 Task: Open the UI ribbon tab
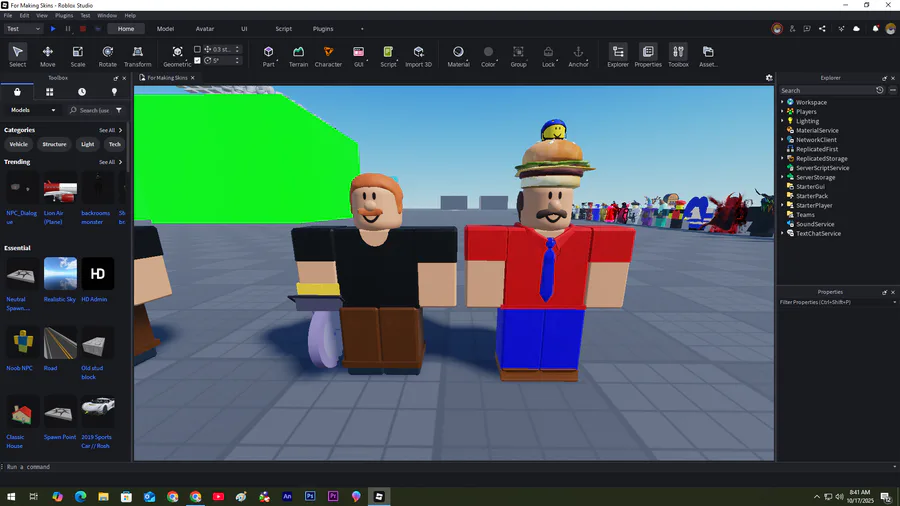coord(244,29)
